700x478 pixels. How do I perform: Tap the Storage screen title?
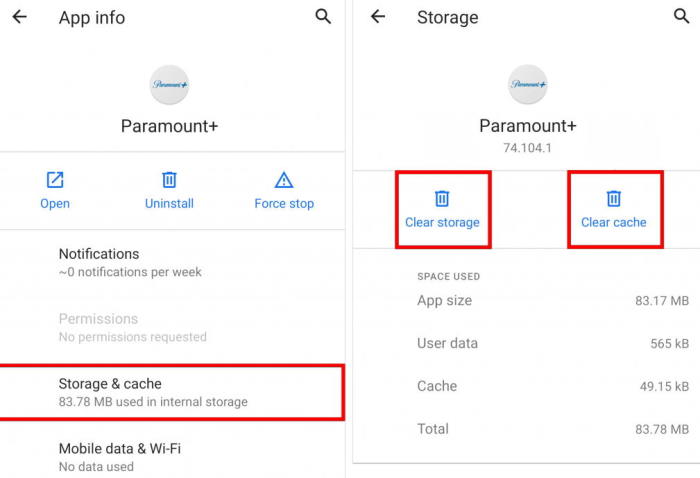448,17
